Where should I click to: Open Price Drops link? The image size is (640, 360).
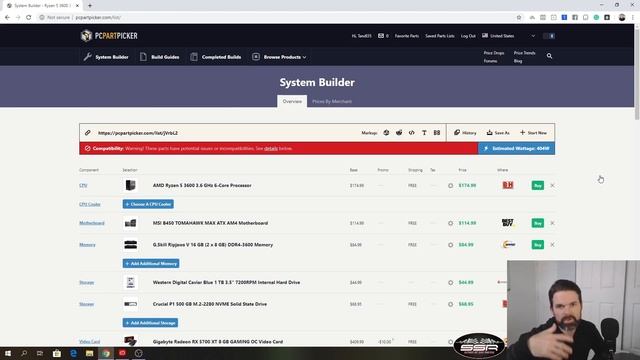coord(494,53)
